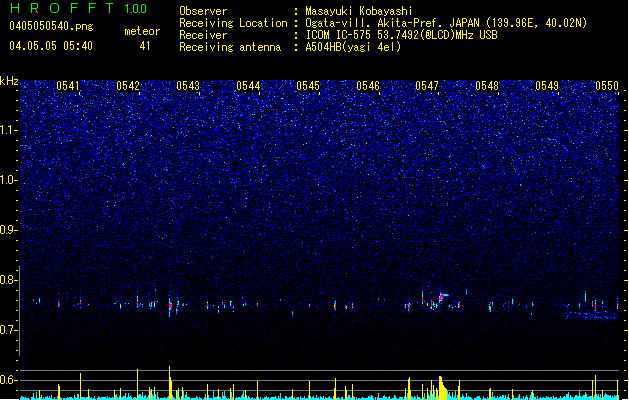Click the Observer label
This screenshot has height=400, width=629.
click(203, 11)
